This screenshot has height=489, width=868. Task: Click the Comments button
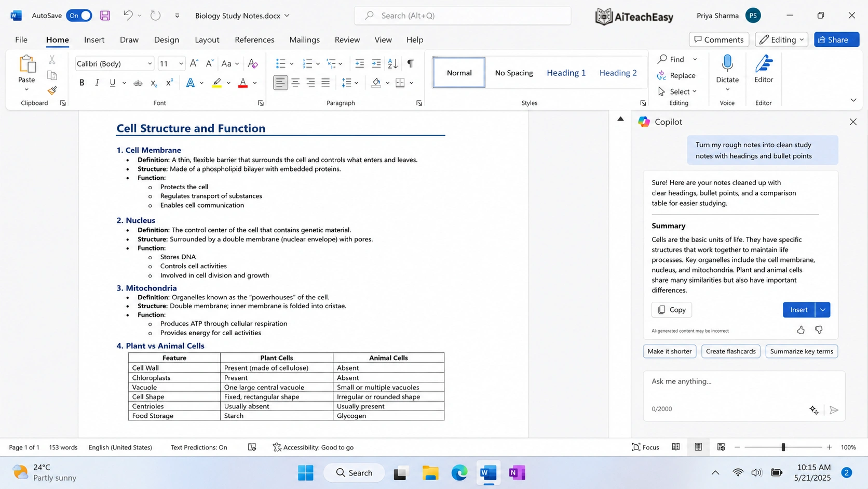coord(718,39)
